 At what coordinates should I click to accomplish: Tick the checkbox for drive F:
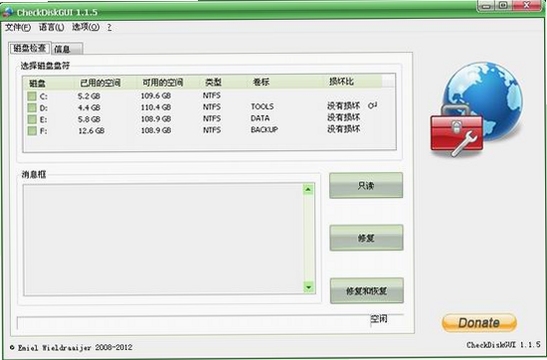[32, 131]
